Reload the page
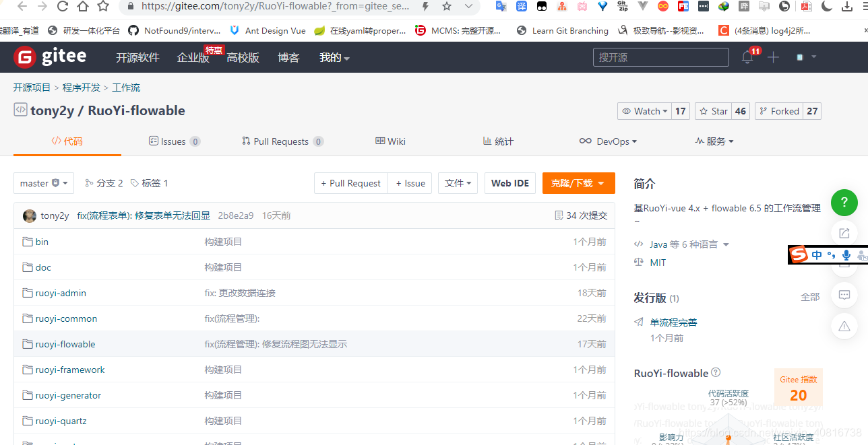Viewport: 868px width, 445px height. pos(63,7)
